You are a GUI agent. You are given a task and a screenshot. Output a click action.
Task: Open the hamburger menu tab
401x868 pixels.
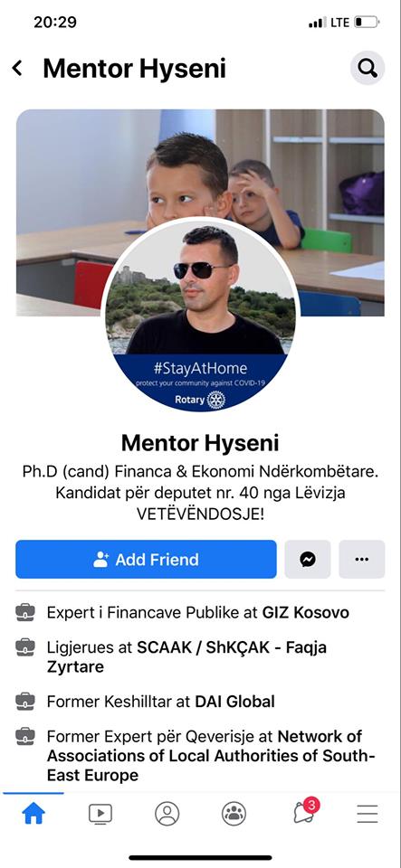pos(368,813)
